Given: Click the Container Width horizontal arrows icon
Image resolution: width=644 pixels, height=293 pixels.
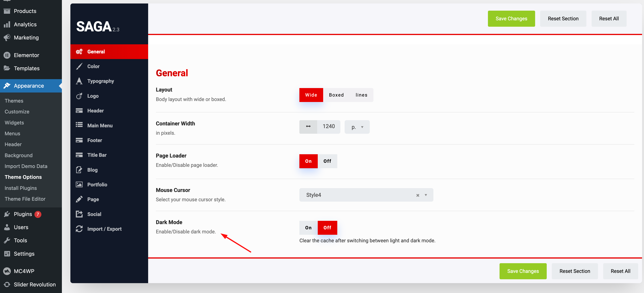Looking at the screenshot, I should point(308,127).
